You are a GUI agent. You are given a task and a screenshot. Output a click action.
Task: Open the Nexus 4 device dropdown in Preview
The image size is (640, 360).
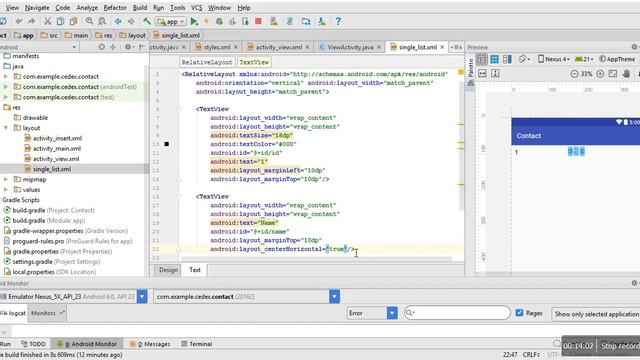click(553, 59)
